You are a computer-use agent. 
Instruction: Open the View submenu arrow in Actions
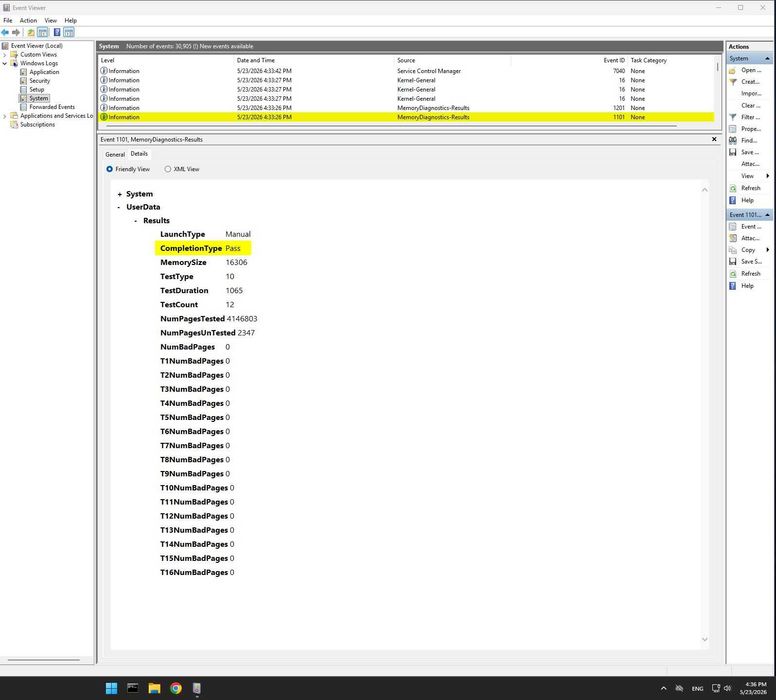click(768, 176)
